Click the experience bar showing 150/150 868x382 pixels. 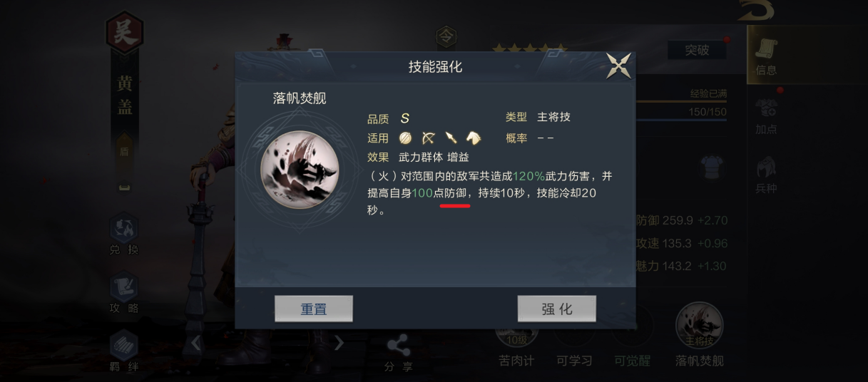[x=681, y=113]
